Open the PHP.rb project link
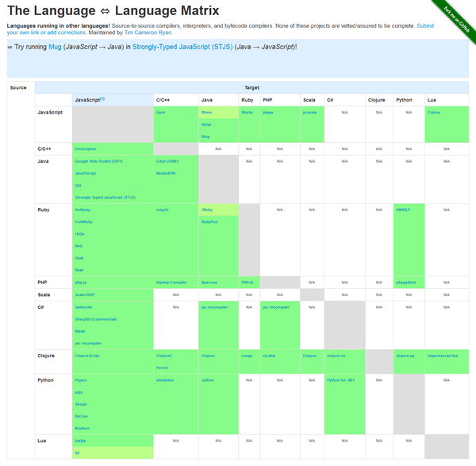 247,283
